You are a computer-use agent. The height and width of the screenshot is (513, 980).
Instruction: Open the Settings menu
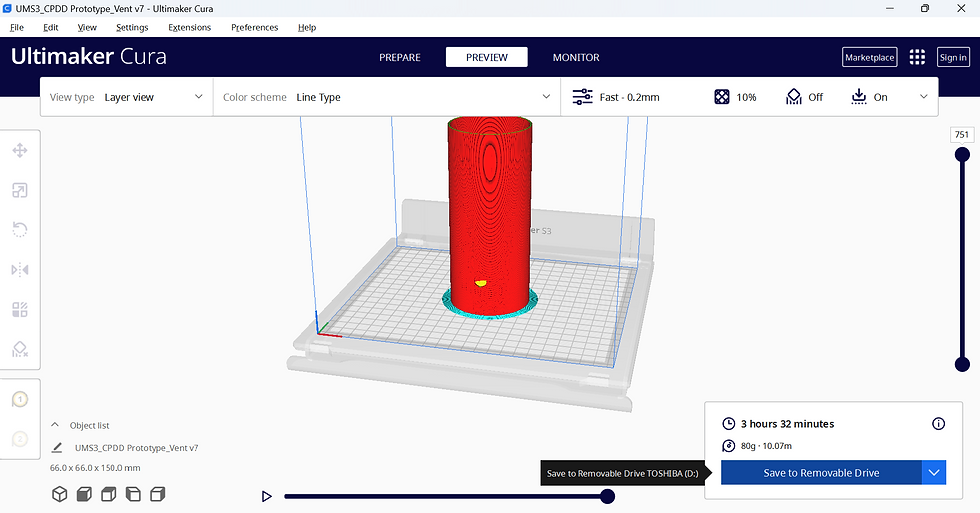coord(132,27)
